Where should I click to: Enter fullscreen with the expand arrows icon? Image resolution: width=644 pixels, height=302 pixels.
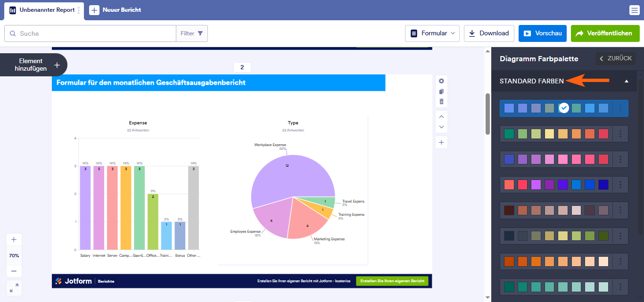coord(14,287)
